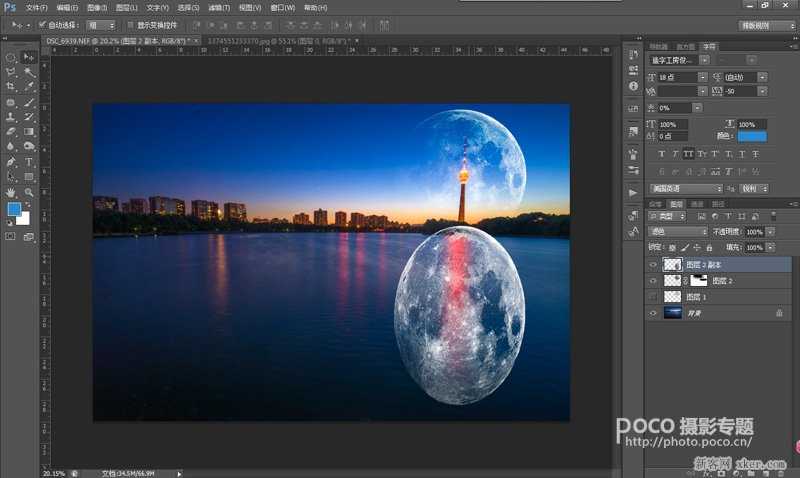This screenshot has width=800, height=478.
Task: Open the auto-select 组 dropdown
Action: (102, 25)
